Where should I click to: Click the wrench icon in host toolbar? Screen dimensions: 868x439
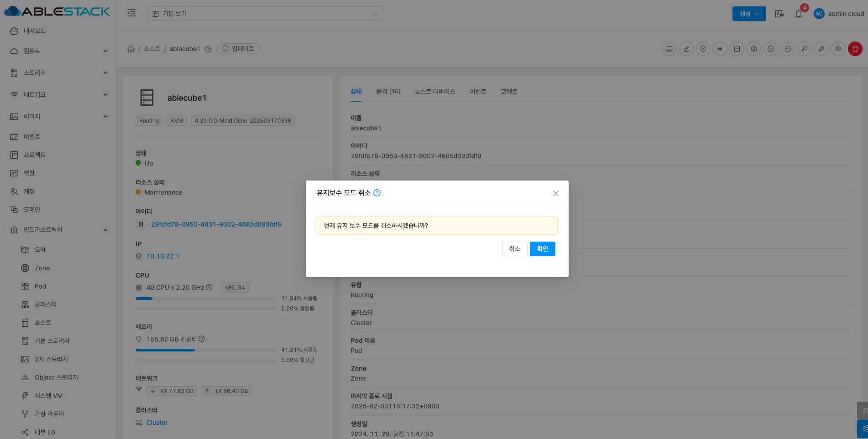click(821, 49)
